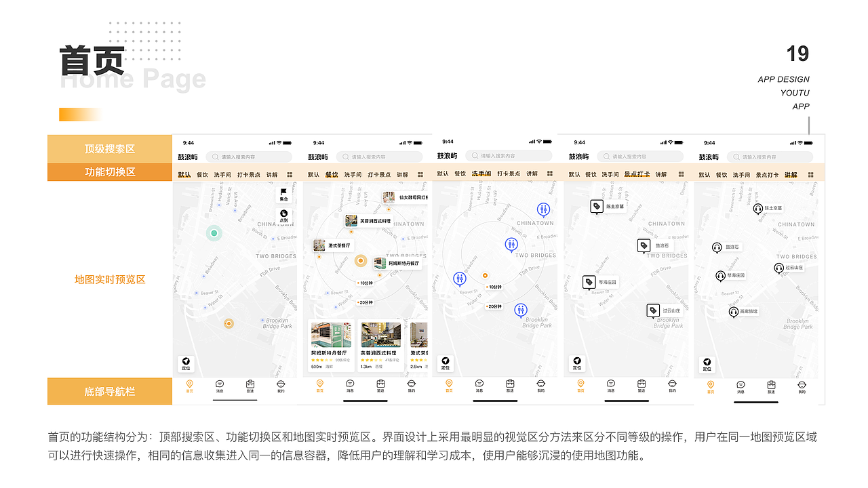Image resolution: width=868 pixels, height=488 pixels.
Task: Open 我的 icon on restaurant map screen
Action: (x=411, y=386)
